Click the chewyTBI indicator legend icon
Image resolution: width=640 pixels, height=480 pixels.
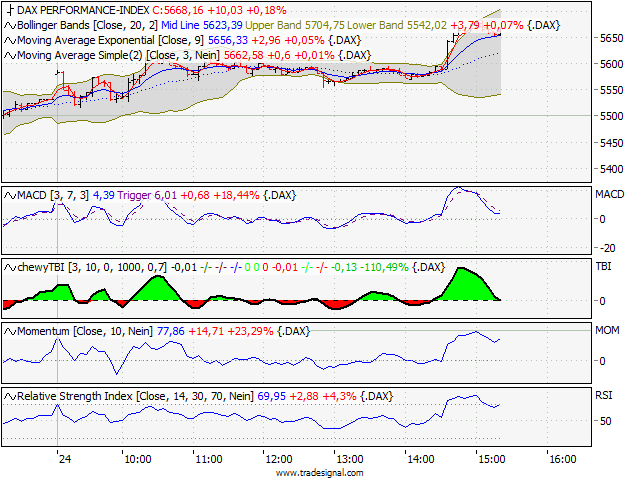11,267
